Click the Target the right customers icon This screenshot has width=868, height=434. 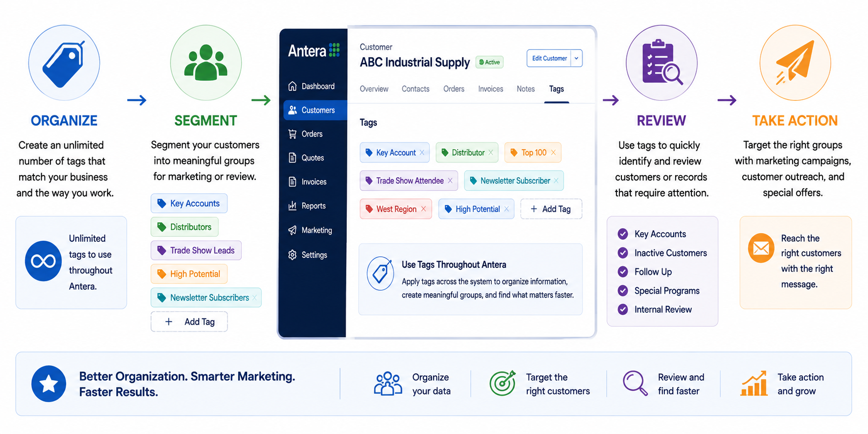503,384
